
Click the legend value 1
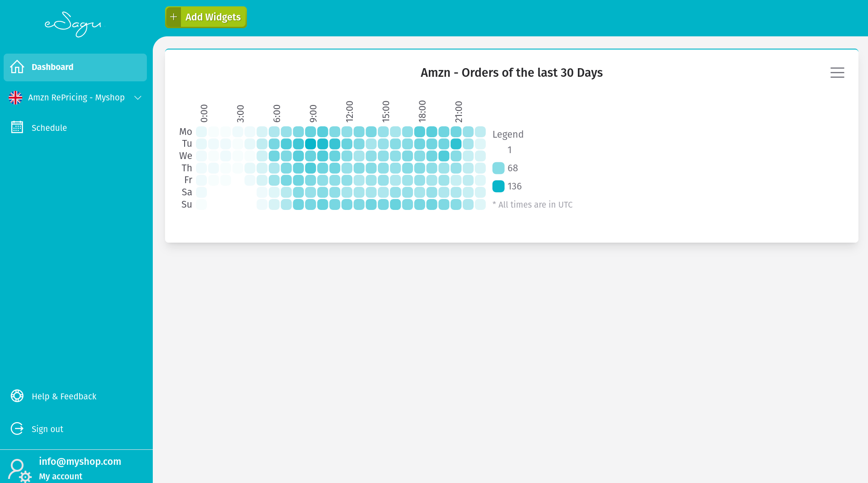[510, 150]
